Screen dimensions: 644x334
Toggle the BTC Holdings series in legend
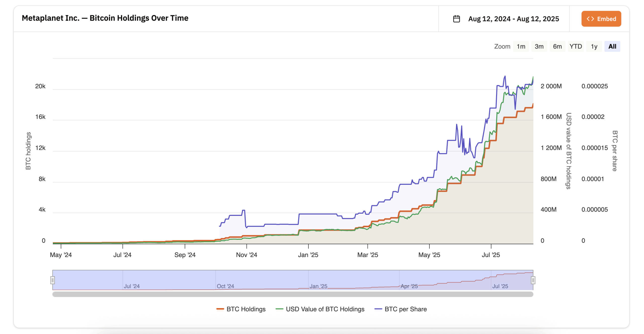241,309
